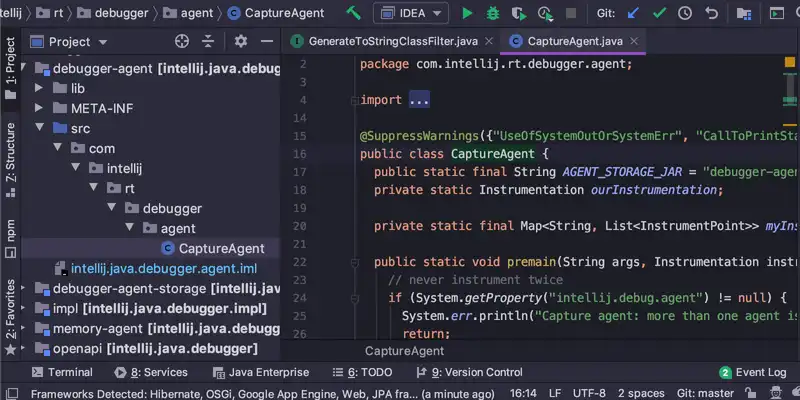Revert changes with the rollback arrow icon
The height and width of the screenshot is (400, 800).
(x=711, y=14)
